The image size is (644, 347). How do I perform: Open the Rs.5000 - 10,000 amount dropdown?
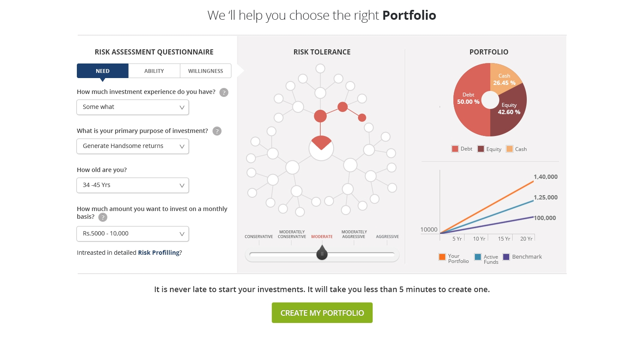coord(133,234)
